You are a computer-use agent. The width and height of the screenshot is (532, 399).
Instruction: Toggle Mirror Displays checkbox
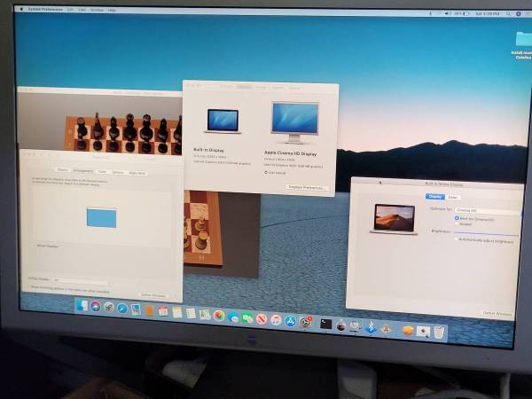click(x=46, y=246)
